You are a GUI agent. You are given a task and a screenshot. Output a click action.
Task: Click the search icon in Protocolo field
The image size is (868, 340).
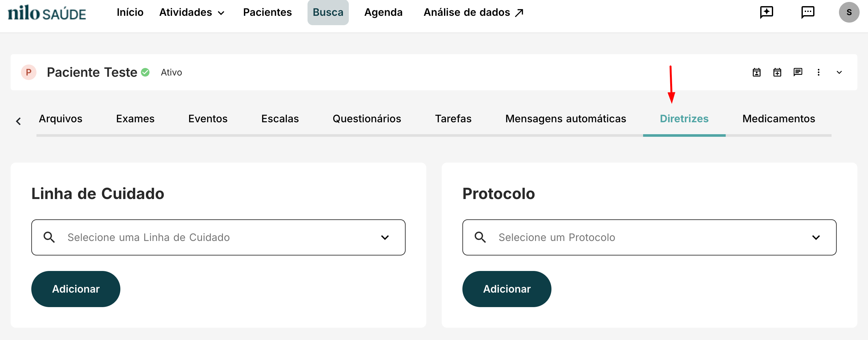pos(480,237)
